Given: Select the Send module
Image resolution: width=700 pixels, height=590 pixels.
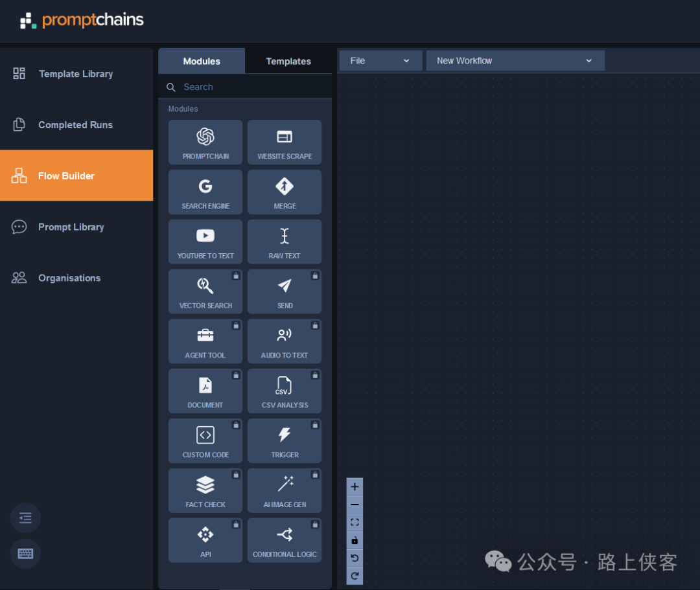Looking at the screenshot, I should (x=285, y=291).
